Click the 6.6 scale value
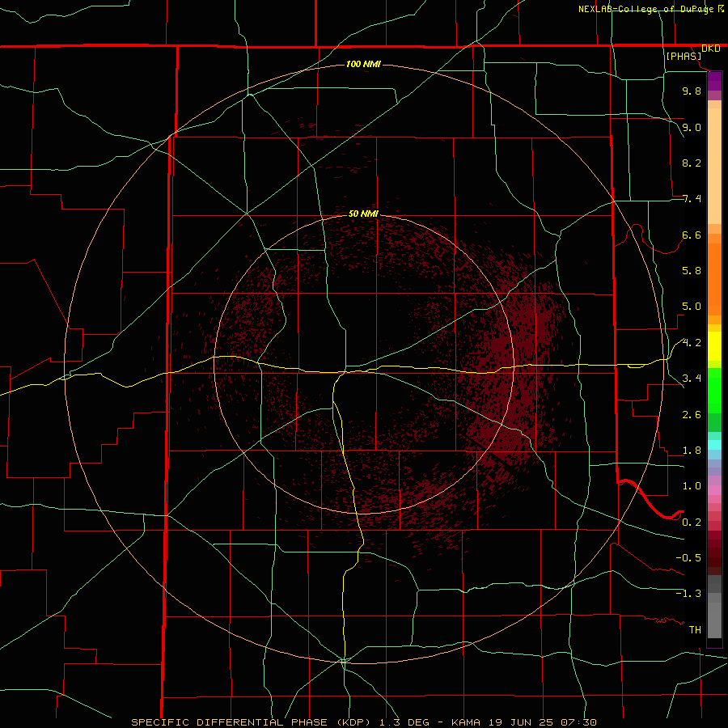Screen dimensions: 728x728 [692, 235]
